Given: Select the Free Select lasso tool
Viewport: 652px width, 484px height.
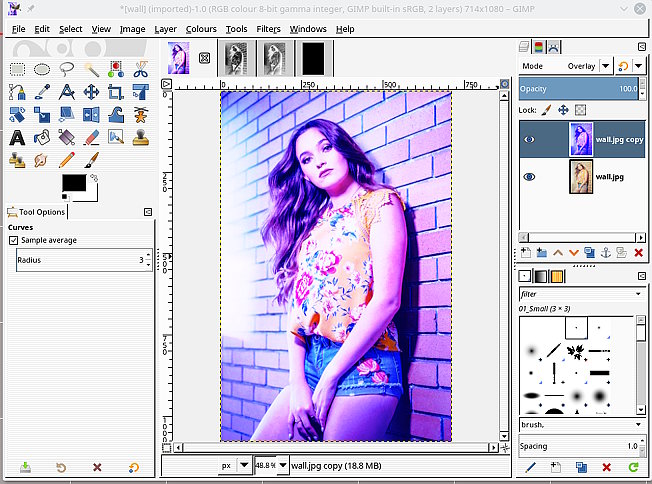Looking at the screenshot, I should point(67,69).
